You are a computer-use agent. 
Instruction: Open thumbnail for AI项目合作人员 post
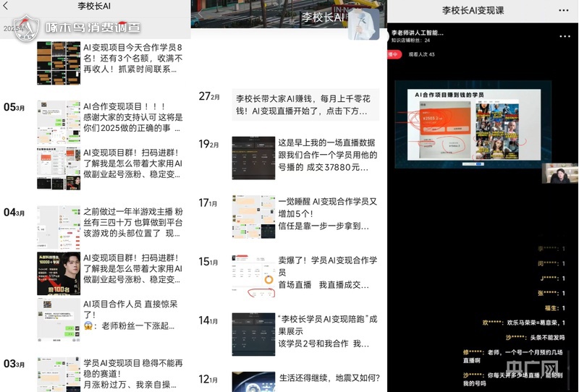59,320
